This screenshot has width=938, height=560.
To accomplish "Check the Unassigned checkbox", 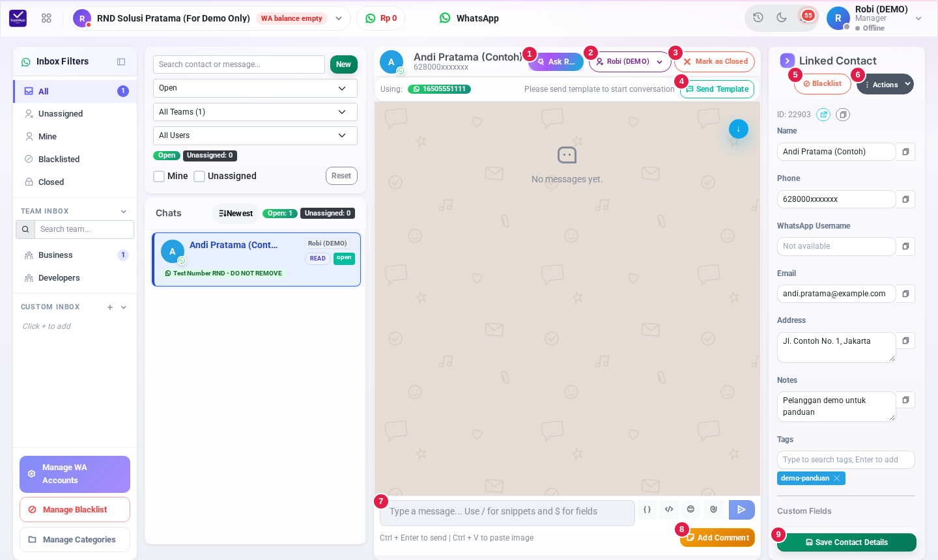I will [x=199, y=176].
